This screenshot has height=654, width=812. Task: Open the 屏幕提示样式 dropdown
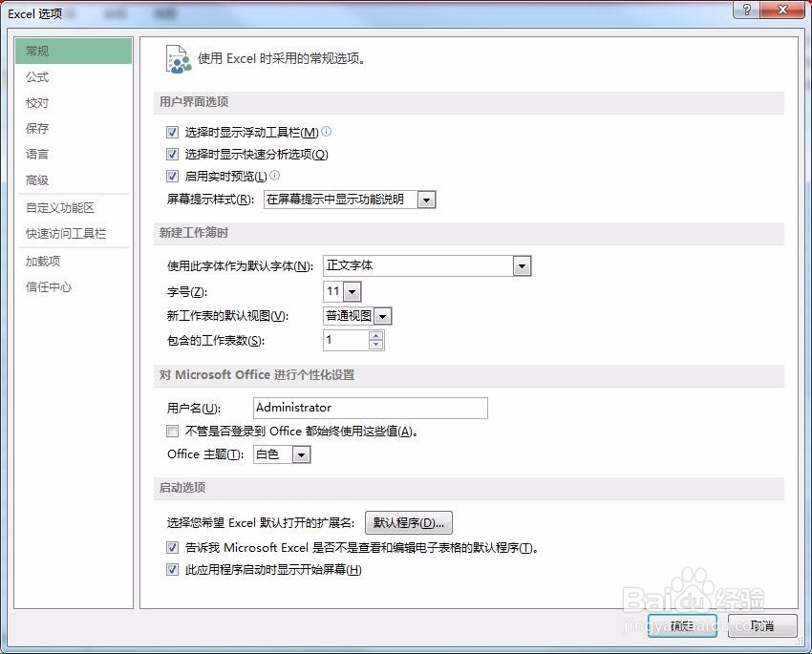(x=426, y=200)
